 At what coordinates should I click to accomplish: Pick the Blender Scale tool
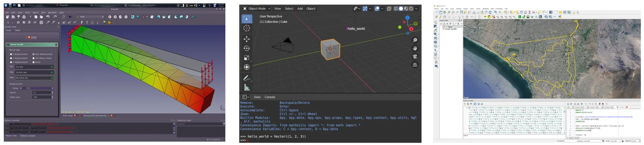point(247,58)
